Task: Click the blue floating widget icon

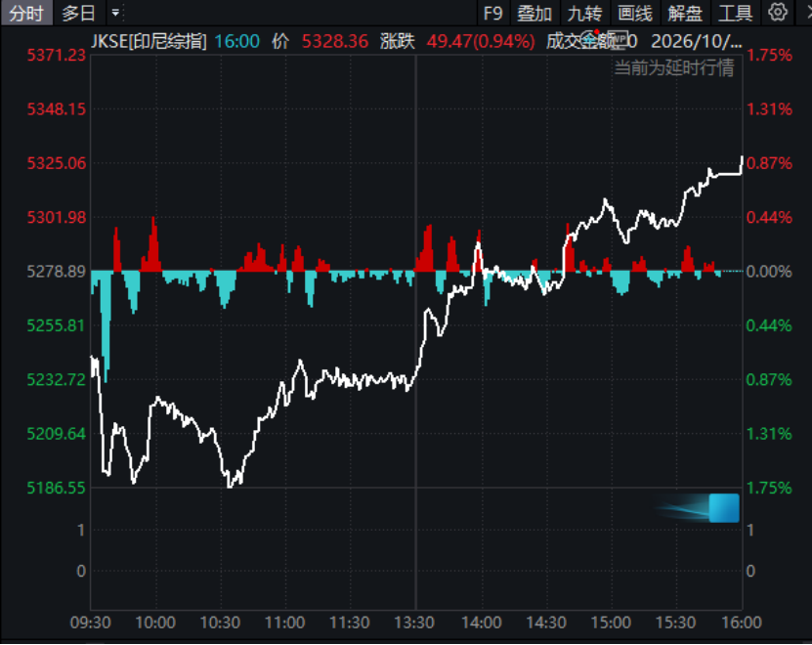Action: click(x=723, y=508)
